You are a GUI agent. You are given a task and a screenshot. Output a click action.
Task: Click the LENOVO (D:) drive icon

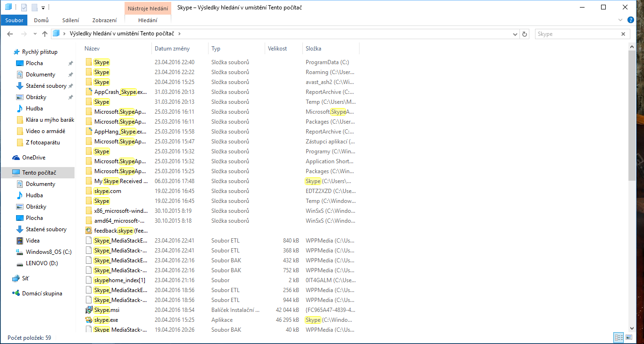(x=20, y=263)
